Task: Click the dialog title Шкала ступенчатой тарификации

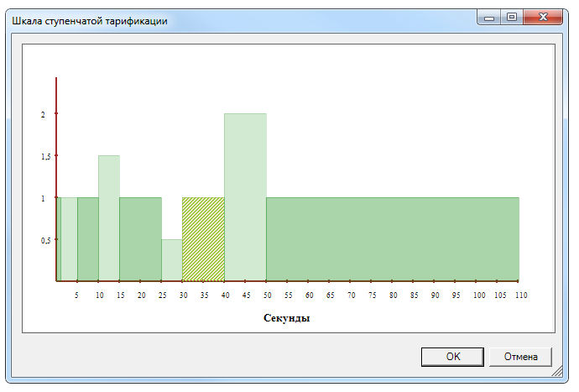Action: click(x=90, y=21)
